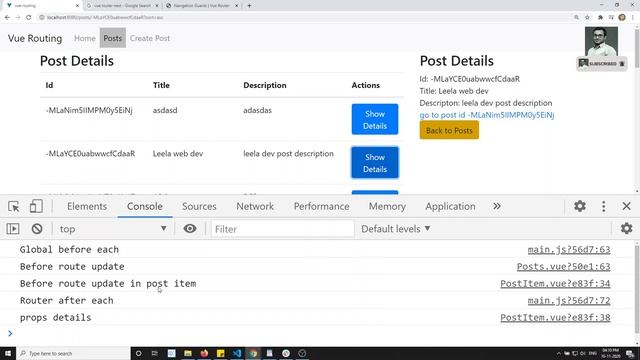The height and width of the screenshot is (360, 640).
Task: Switch to the Sources tab
Action: coord(199,206)
